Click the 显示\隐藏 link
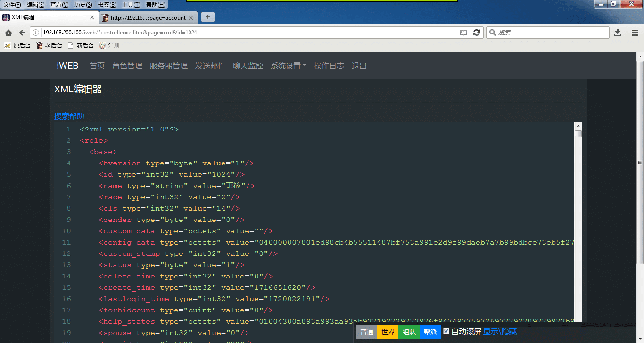Screen dimensions: 644x343 [500, 332]
